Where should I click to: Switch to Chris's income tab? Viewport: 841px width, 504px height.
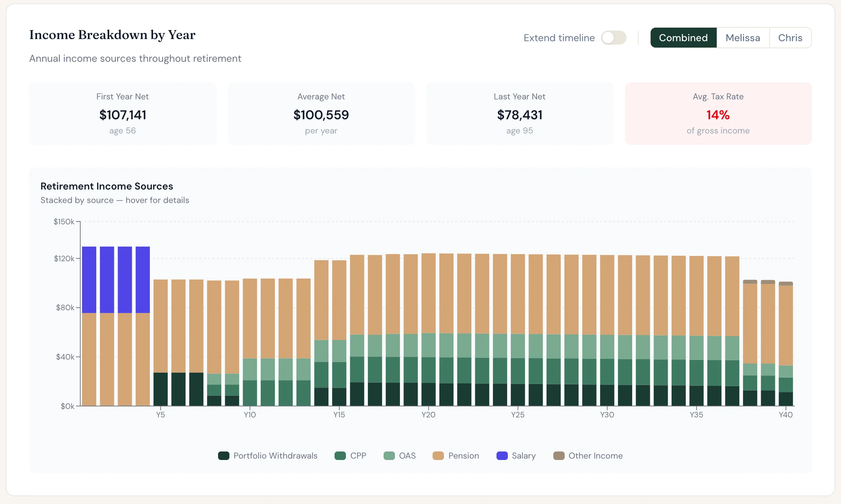[790, 38]
